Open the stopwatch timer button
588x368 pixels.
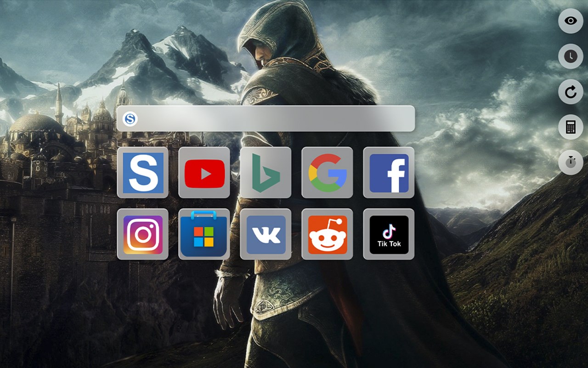571,162
